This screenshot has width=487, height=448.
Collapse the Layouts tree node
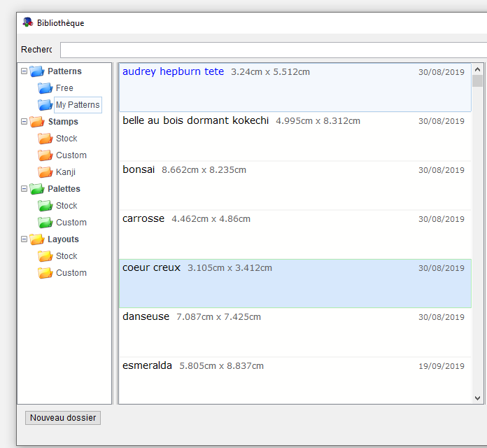24,239
